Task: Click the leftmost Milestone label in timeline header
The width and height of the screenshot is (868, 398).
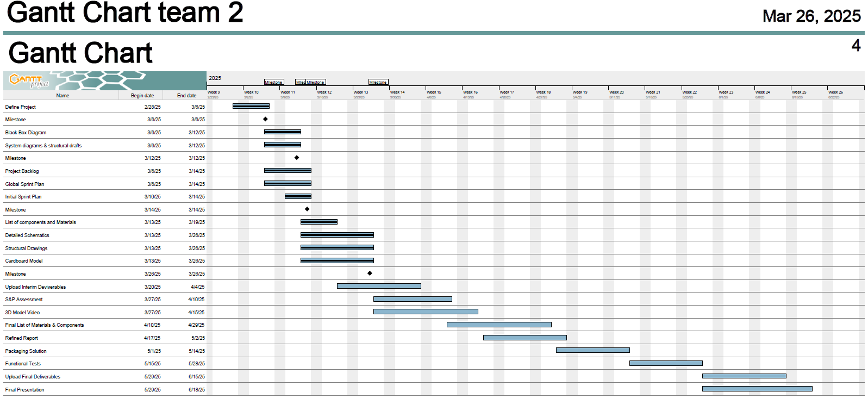Action: click(x=273, y=82)
